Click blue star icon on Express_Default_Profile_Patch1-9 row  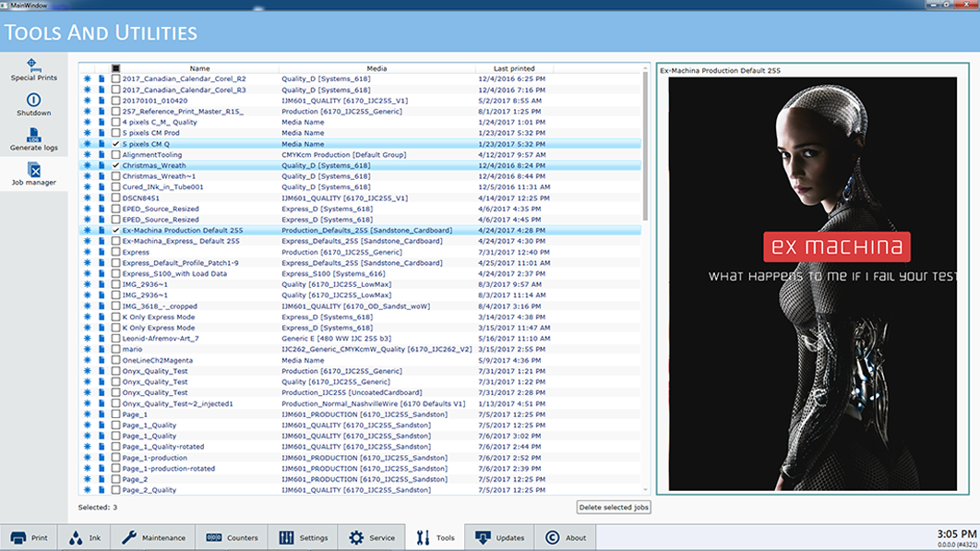tap(87, 263)
